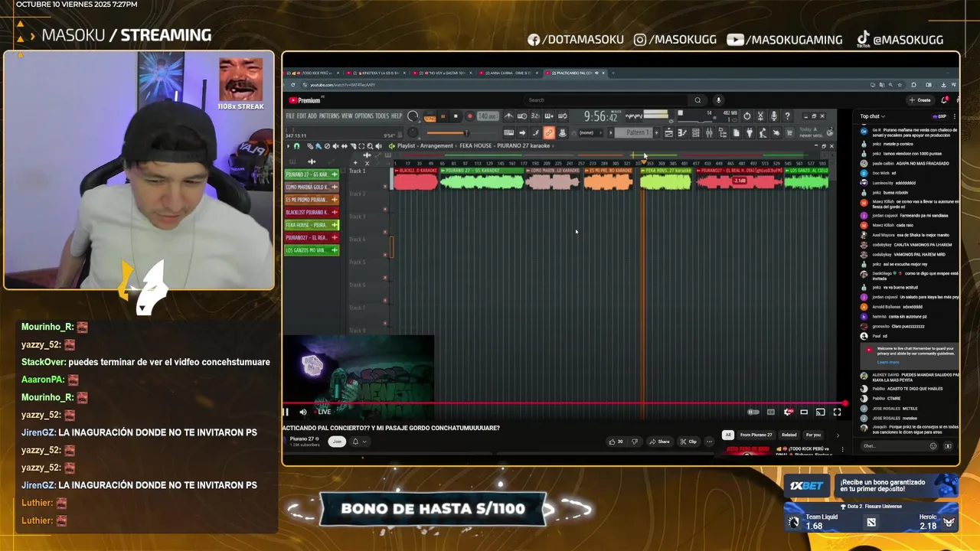Click FL Studio stop button

click(x=456, y=116)
